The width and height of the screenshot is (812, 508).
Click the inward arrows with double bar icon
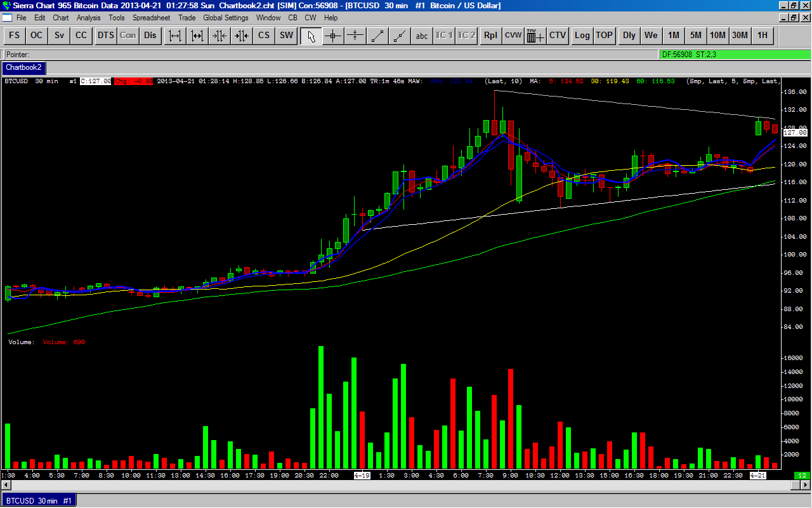click(219, 36)
